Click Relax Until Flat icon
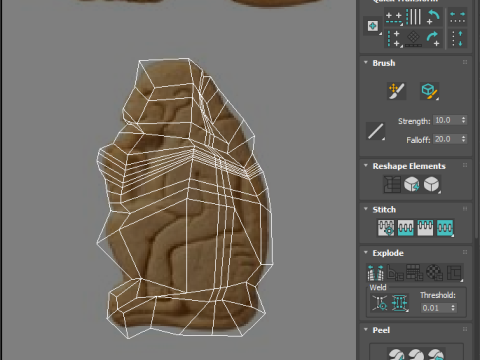The width and height of the screenshot is (480, 360). 412,184
